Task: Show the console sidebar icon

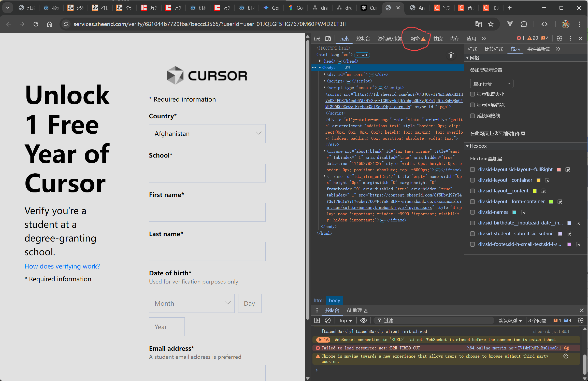Action: (317, 320)
